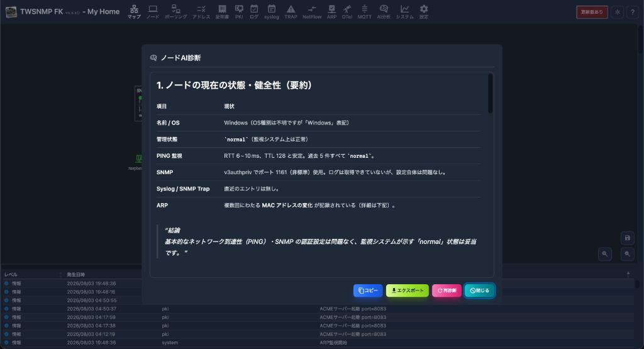Click the RTT 6~10ms PING status text

299,155
